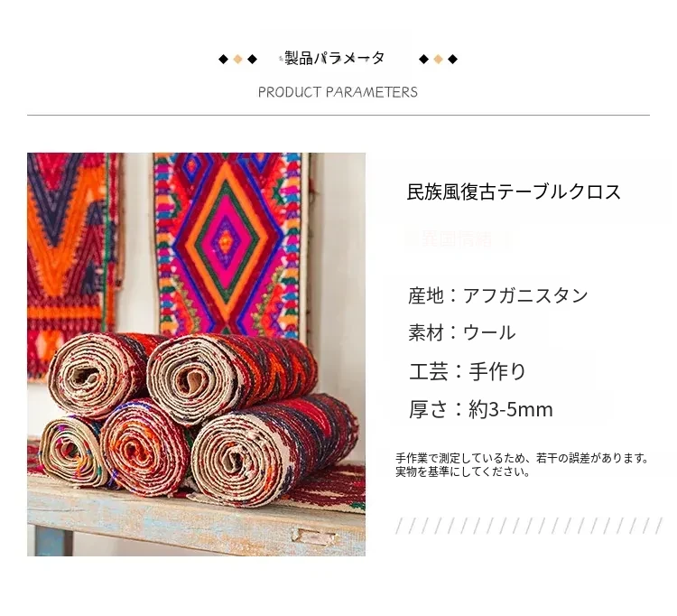677x616 pixels.
Task: Click the 厚さ：約3-5mm line
Action: (480, 409)
